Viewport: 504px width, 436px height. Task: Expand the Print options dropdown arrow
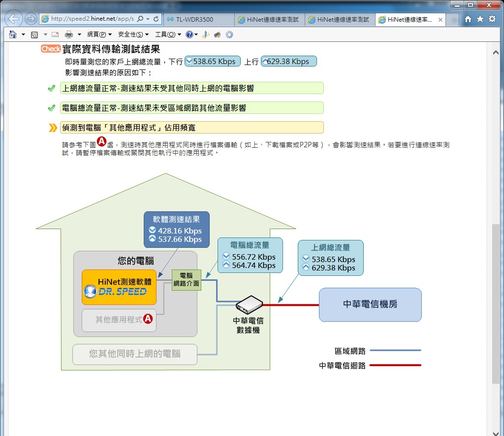[79, 34]
